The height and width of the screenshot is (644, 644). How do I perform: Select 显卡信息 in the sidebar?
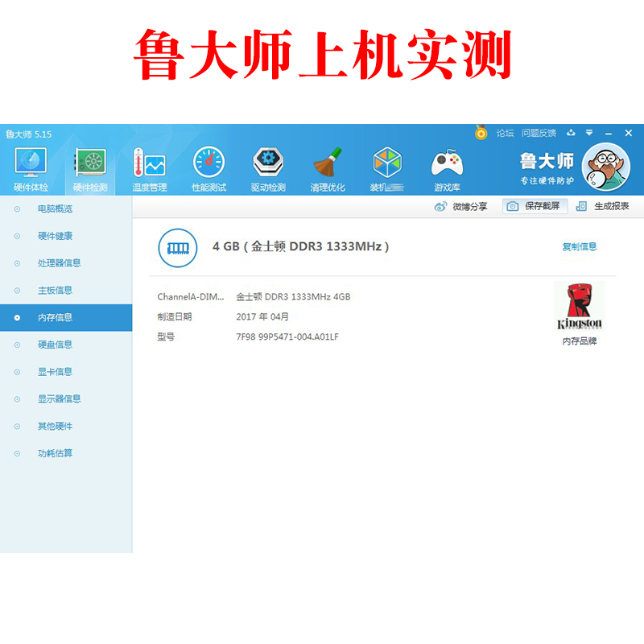pos(66,372)
